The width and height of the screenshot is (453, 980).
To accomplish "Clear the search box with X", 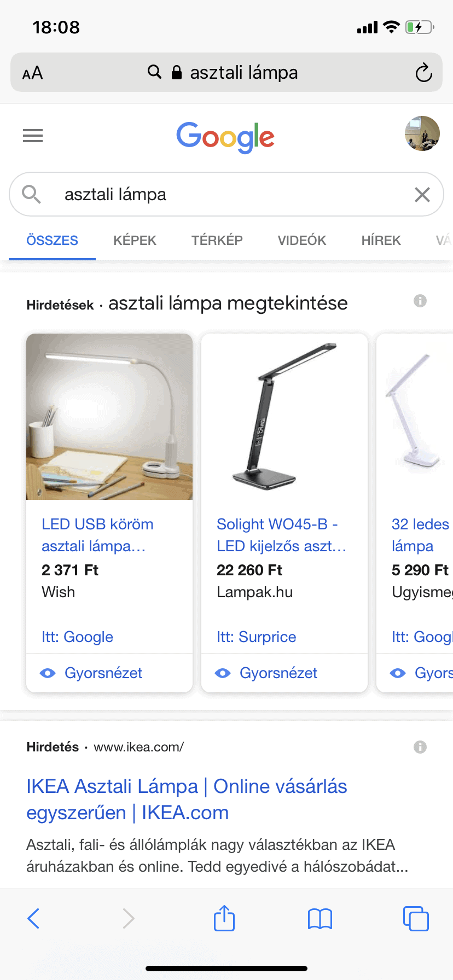I will 422,195.
